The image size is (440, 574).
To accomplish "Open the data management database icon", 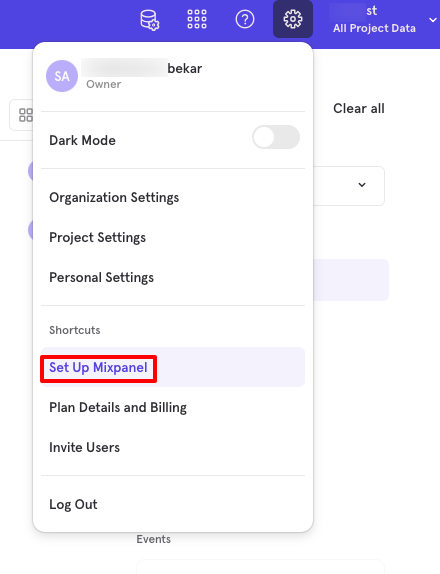I will (x=150, y=20).
